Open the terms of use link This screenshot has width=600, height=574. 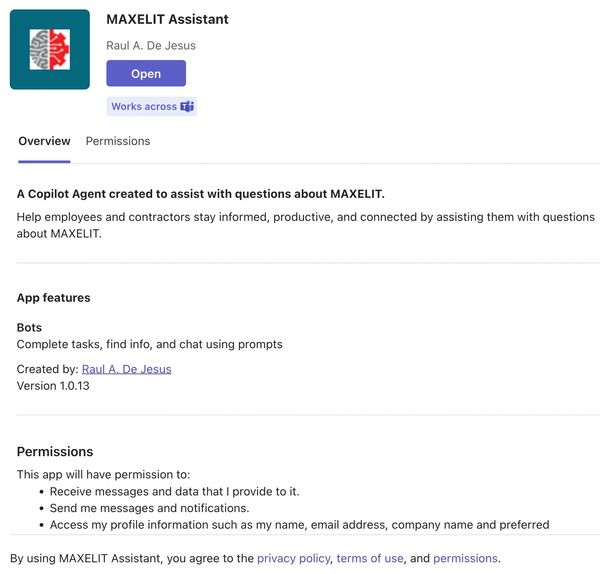[x=370, y=558]
